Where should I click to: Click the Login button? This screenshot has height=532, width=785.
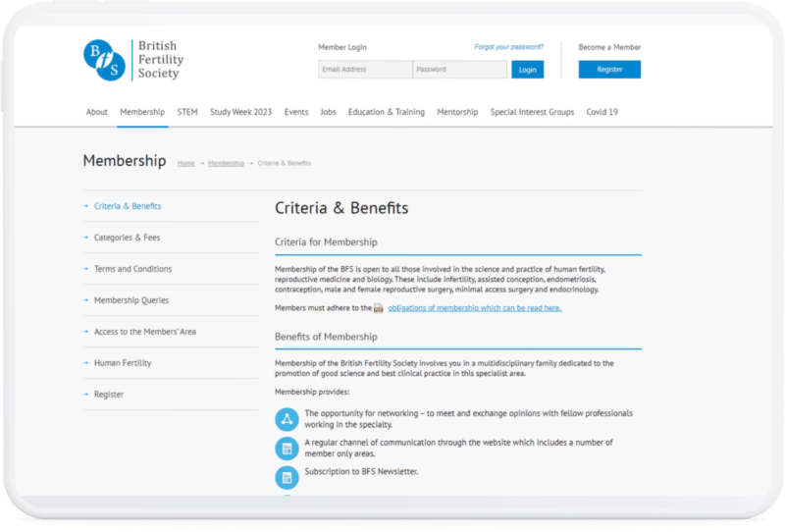(528, 70)
